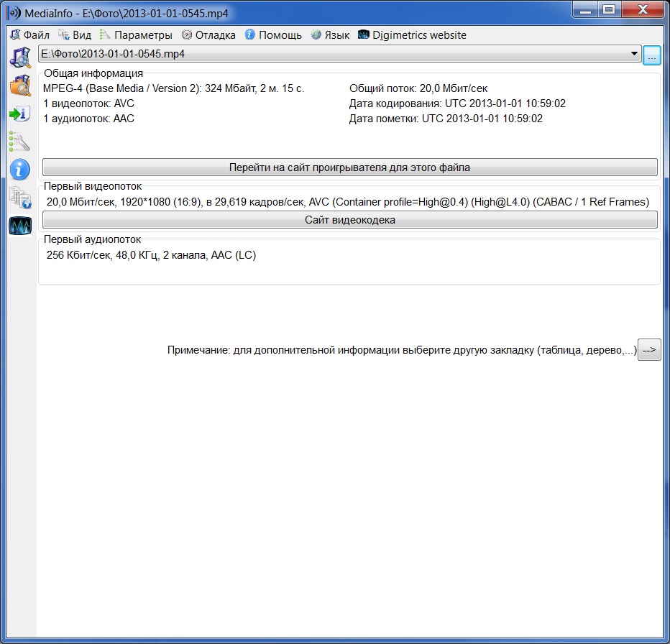This screenshot has width=670, height=644.
Task: Open the Файл menu
Action: 30,35
